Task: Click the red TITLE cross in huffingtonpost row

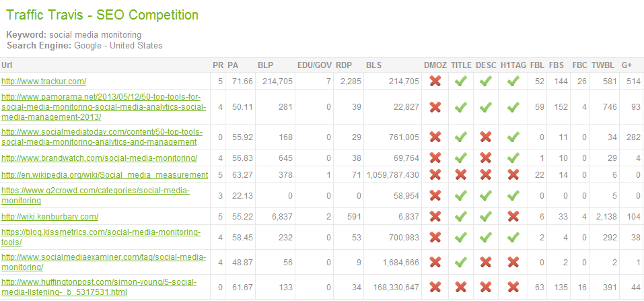Action: 460,288
